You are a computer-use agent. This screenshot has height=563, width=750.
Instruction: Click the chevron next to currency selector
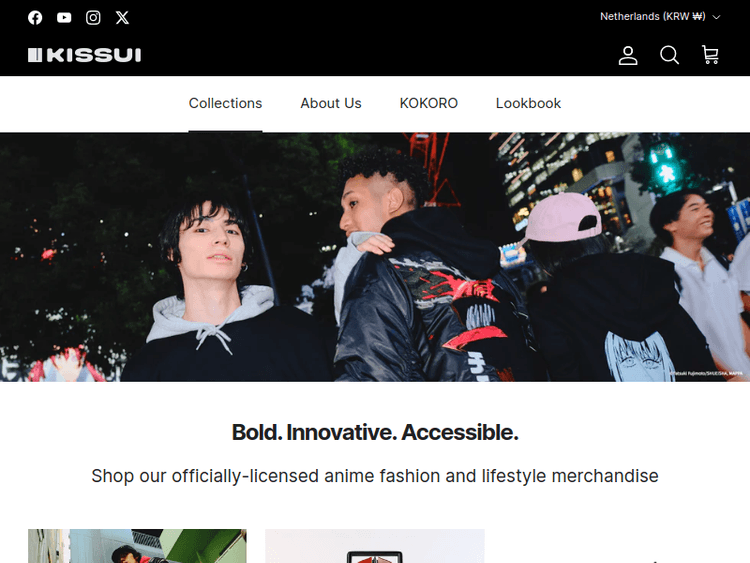[x=716, y=17]
